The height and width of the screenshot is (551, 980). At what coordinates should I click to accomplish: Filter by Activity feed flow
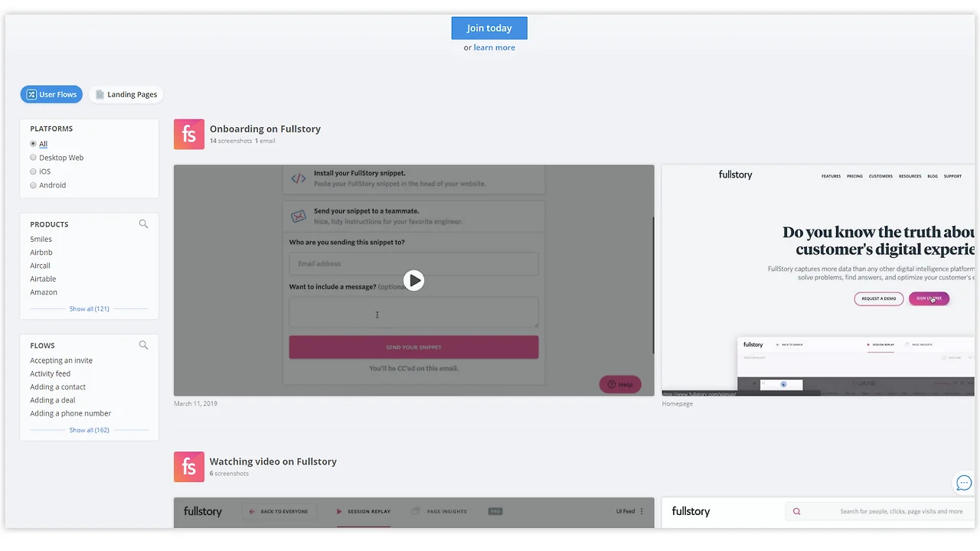pyautogui.click(x=51, y=374)
